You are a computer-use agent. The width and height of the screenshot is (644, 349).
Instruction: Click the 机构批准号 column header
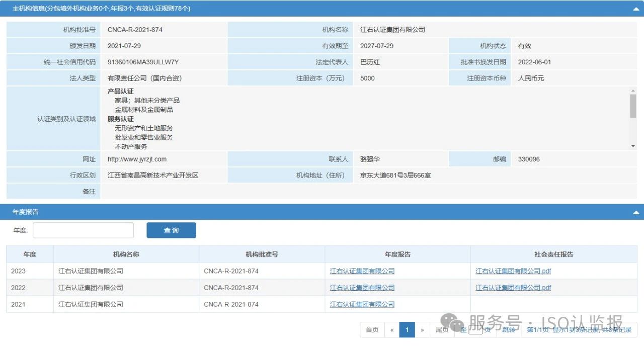click(x=262, y=254)
